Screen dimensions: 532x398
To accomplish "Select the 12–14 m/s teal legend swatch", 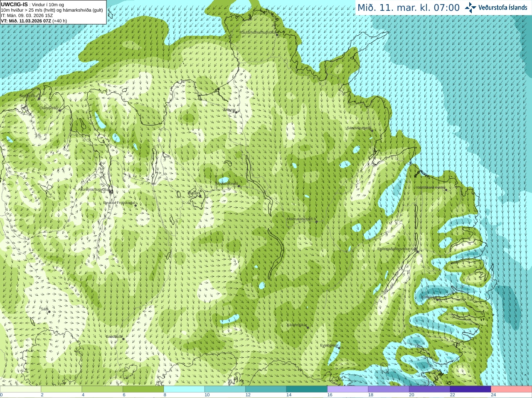I will coord(266,389).
